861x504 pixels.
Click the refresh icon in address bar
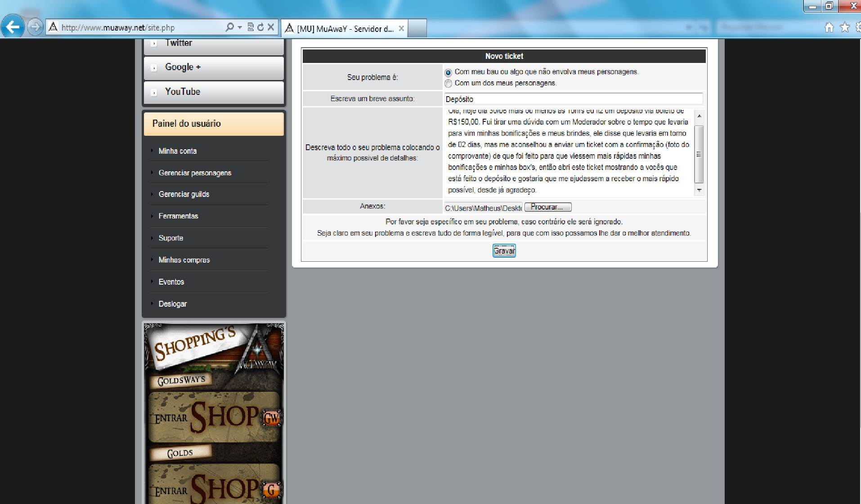(x=260, y=27)
